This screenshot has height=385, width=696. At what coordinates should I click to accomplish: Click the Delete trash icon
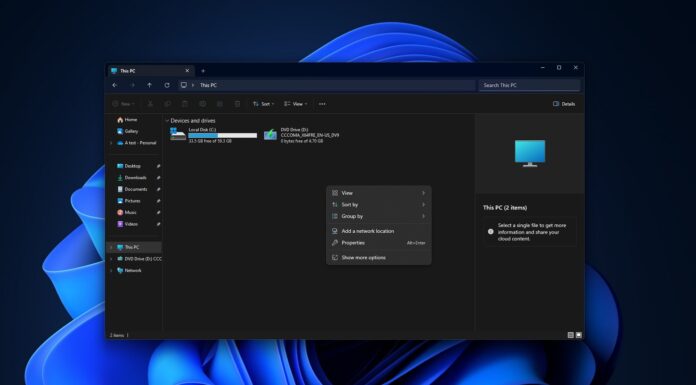point(237,104)
